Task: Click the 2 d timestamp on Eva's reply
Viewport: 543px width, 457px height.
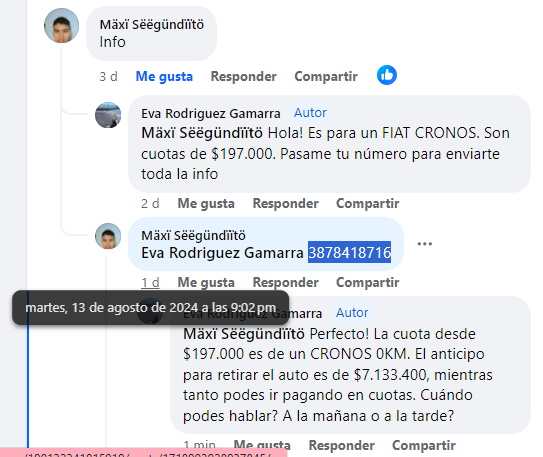Action: 150,204
